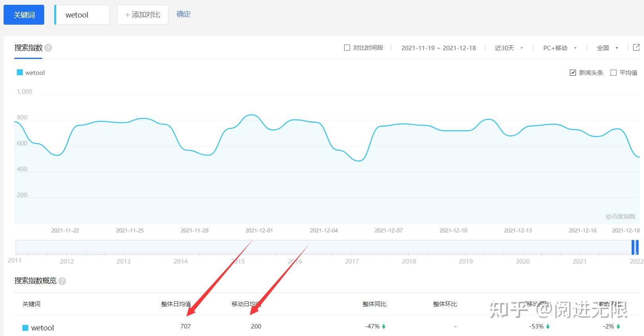Image resolution: width=644 pixels, height=336 pixels.
Task: Show help for 搜索指数概览 question icon
Action: click(62, 281)
